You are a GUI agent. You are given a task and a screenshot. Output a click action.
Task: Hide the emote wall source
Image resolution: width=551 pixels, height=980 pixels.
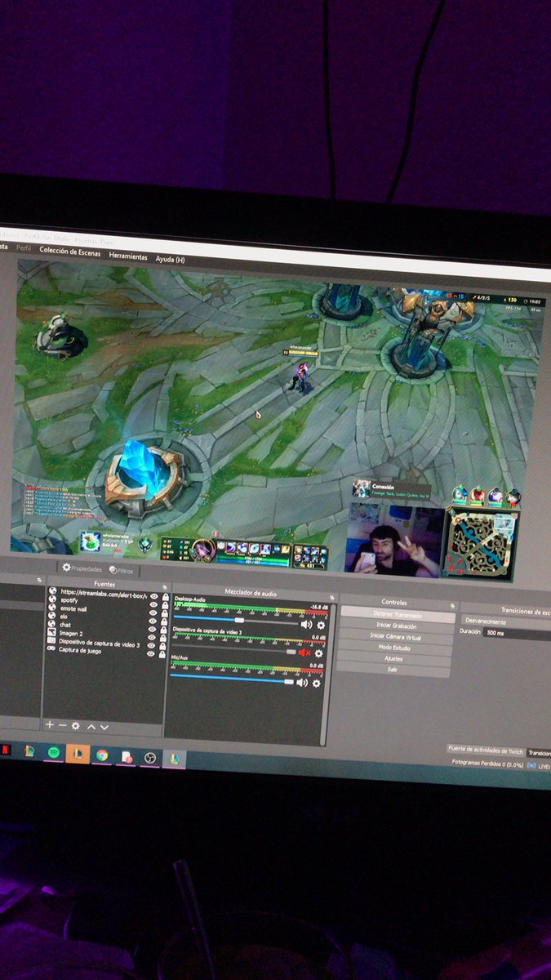(153, 613)
